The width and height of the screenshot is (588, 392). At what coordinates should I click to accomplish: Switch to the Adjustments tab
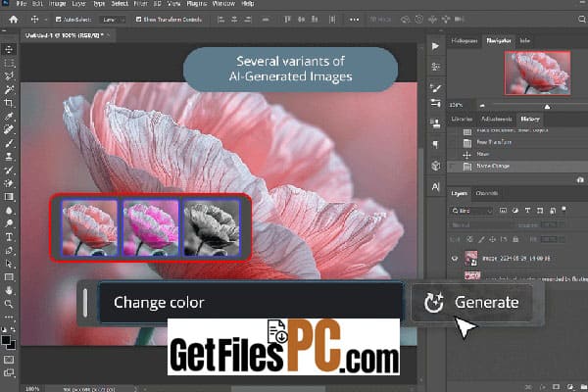coord(497,119)
